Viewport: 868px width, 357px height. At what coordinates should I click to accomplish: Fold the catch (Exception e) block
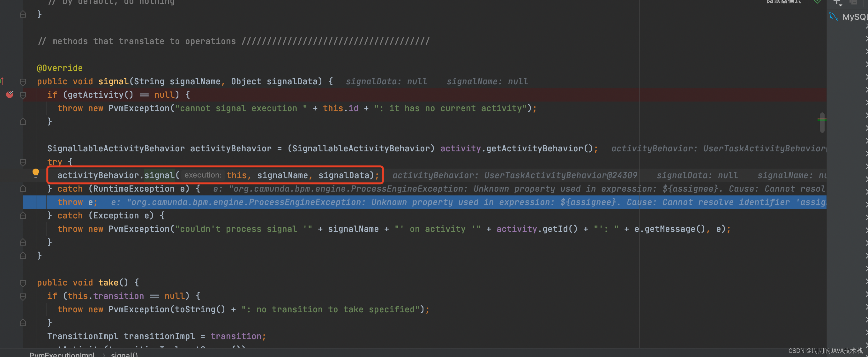tap(23, 216)
